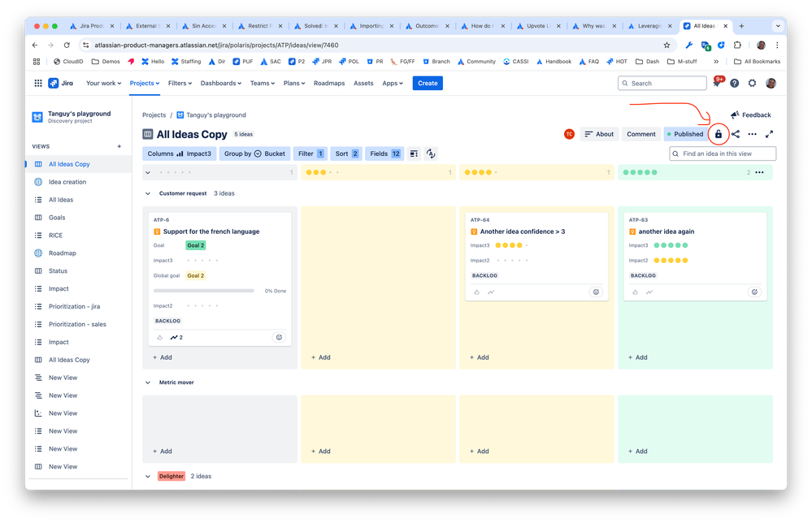Screen dimensions: 812x523
Task: Bookmark this page with star icon
Action: pos(667,45)
